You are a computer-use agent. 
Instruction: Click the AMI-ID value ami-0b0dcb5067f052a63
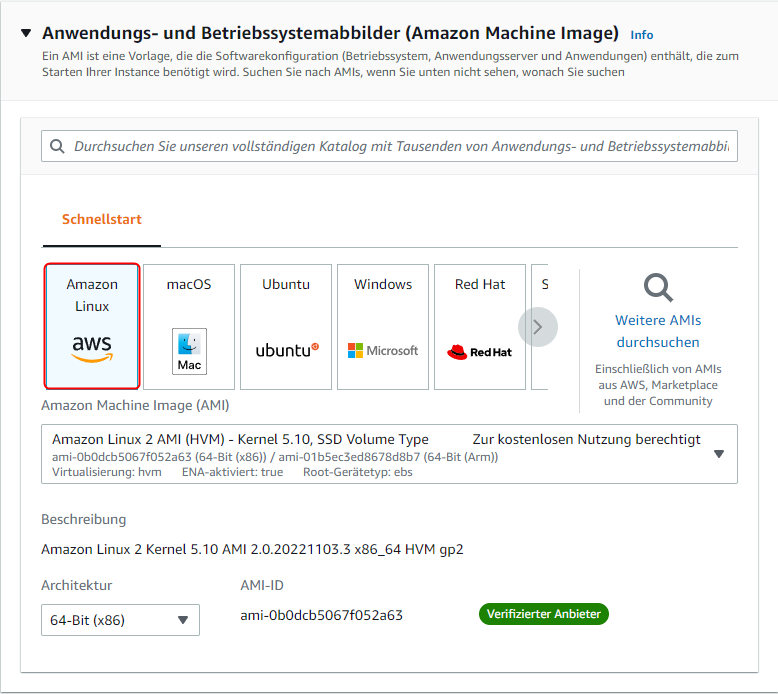click(x=321, y=615)
